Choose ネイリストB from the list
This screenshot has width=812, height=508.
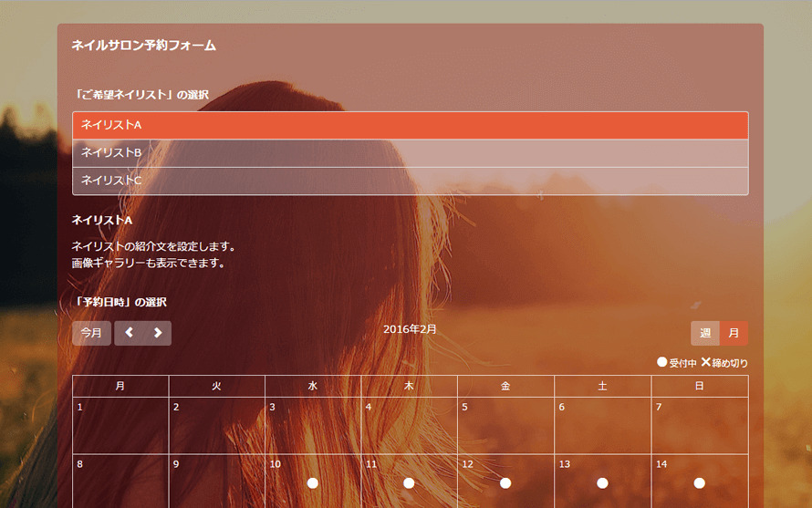pos(410,153)
